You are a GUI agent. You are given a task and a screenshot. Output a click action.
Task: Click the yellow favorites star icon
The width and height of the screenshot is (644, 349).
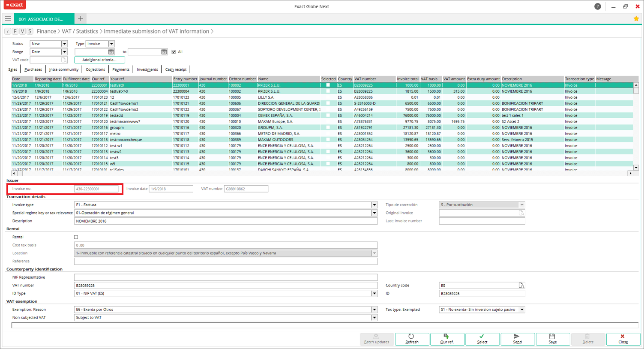(x=636, y=19)
